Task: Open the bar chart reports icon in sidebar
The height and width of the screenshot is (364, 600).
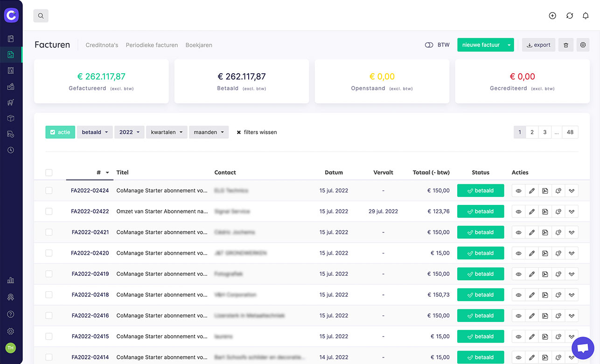Action: click(x=11, y=280)
